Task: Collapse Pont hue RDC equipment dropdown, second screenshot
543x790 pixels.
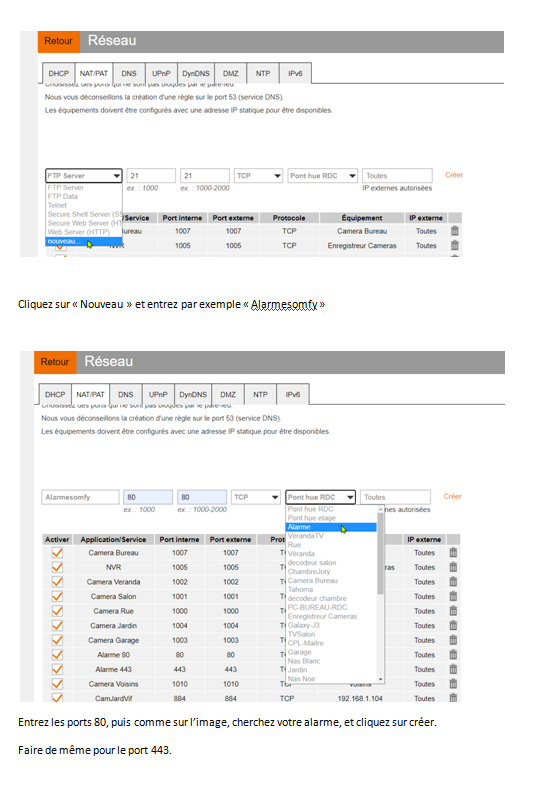Action: (x=320, y=497)
